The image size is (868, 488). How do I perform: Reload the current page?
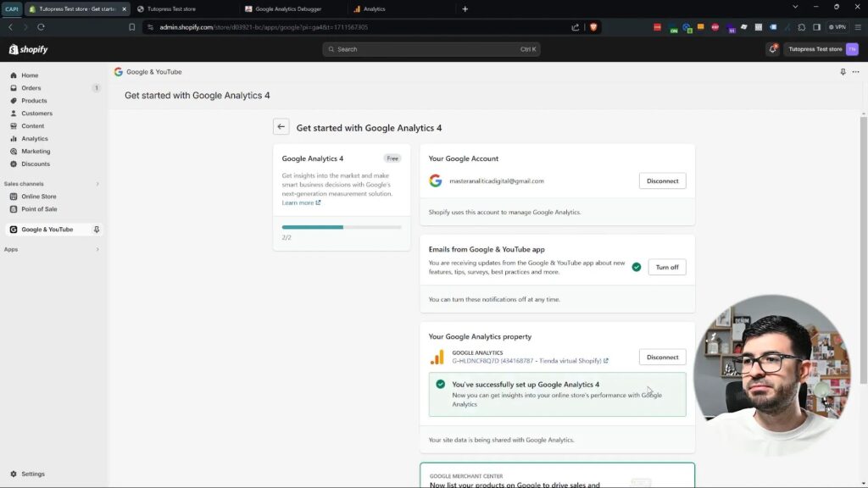pos(41,27)
